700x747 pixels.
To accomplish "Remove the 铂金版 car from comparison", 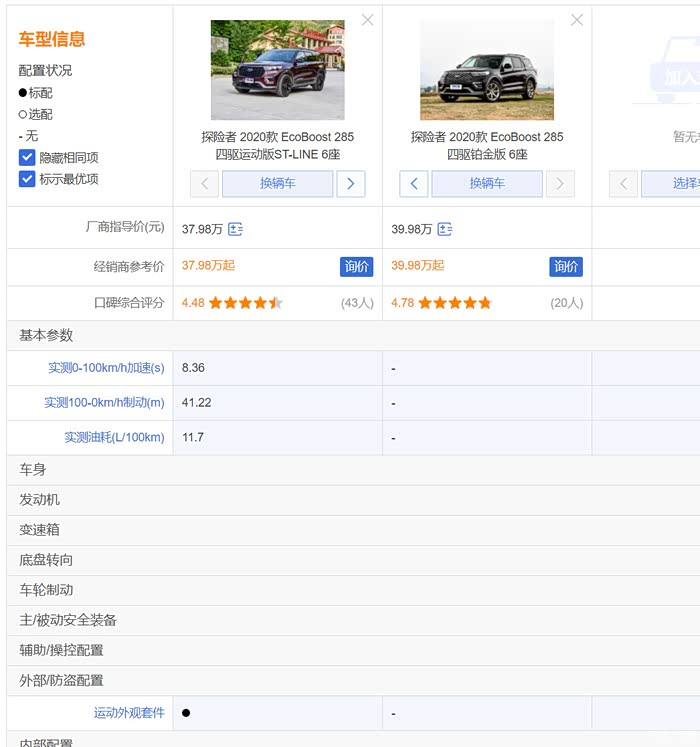I will tap(577, 20).
